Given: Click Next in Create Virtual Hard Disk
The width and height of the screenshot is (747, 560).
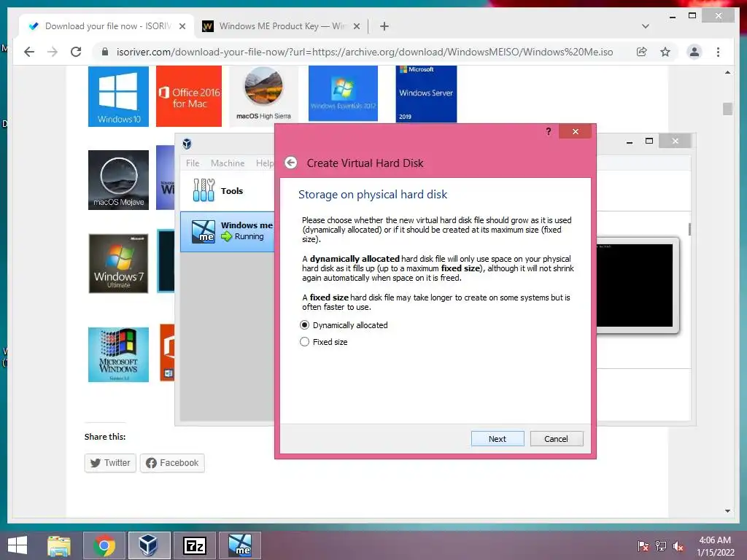Looking at the screenshot, I should [498, 438].
